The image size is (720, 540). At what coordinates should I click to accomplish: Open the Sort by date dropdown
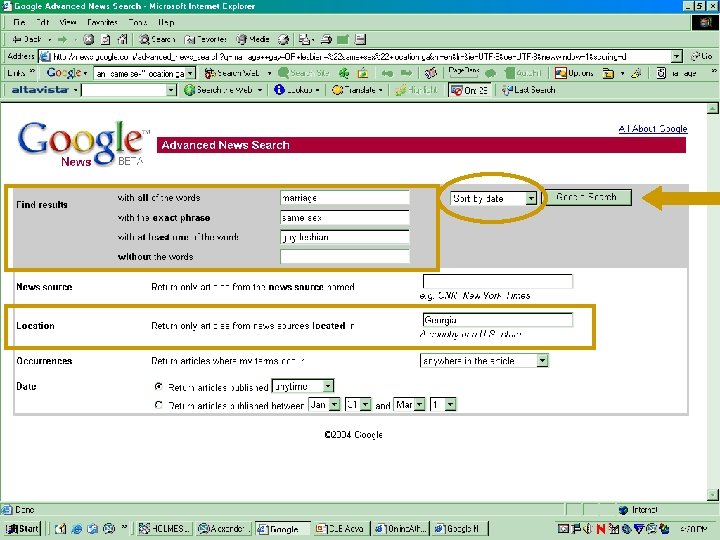click(493, 198)
